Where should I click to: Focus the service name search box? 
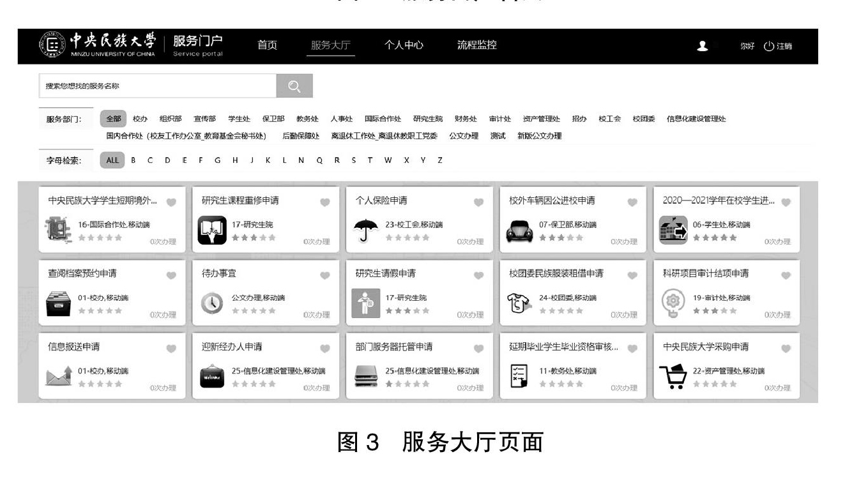click(158, 86)
